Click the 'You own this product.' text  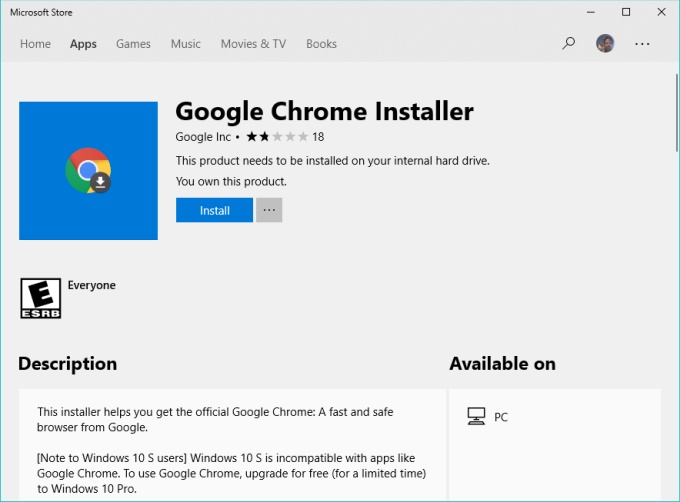[x=231, y=181]
